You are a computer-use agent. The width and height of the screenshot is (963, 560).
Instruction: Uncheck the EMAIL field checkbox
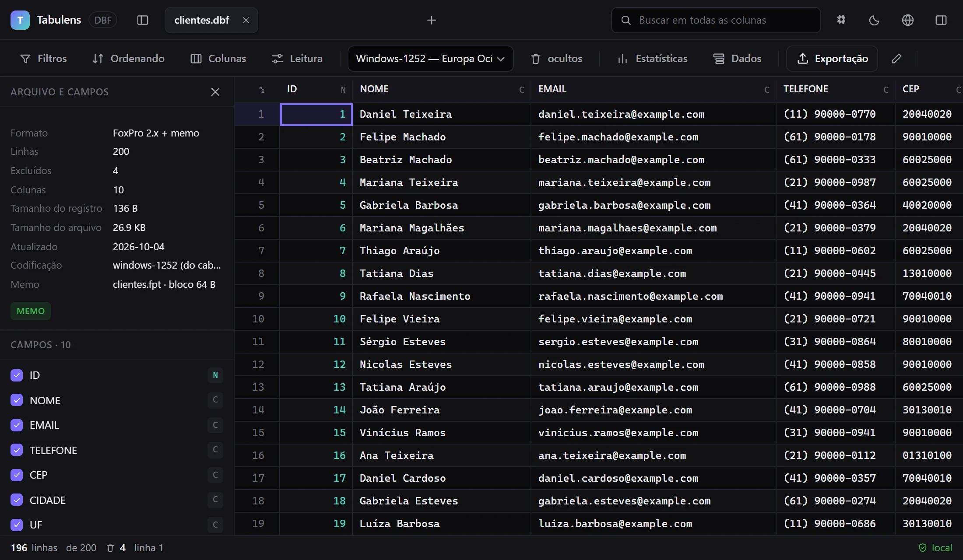[17, 425]
